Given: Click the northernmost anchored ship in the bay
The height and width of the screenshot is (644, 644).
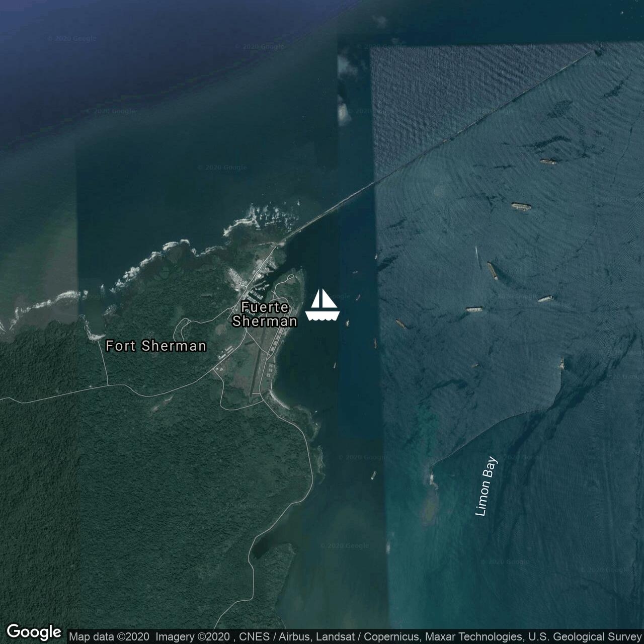Looking at the screenshot, I should [x=548, y=162].
